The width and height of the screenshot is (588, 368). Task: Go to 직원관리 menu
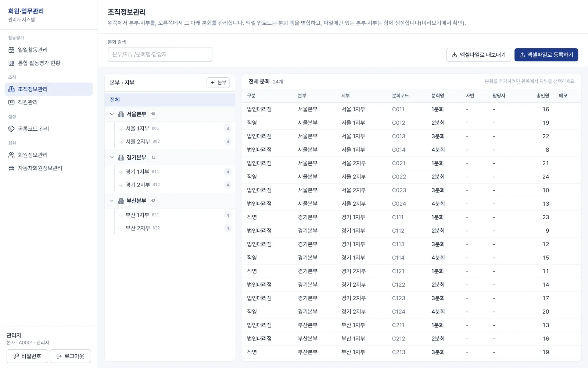pyautogui.click(x=49, y=102)
